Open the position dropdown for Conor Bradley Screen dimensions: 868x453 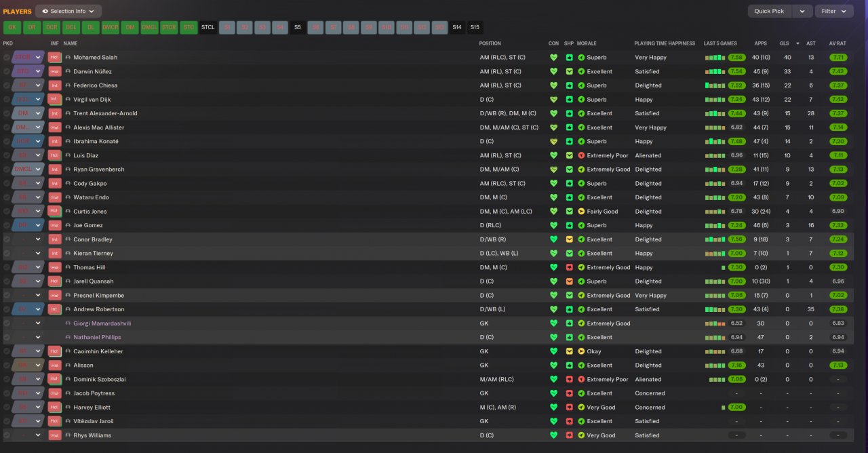click(x=28, y=239)
